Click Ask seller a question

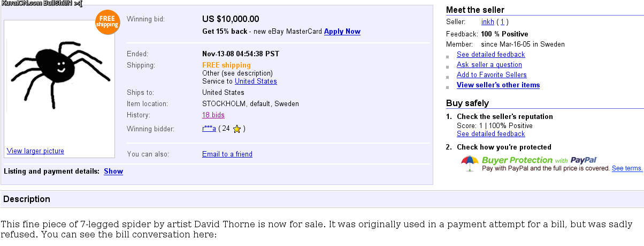(489, 65)
